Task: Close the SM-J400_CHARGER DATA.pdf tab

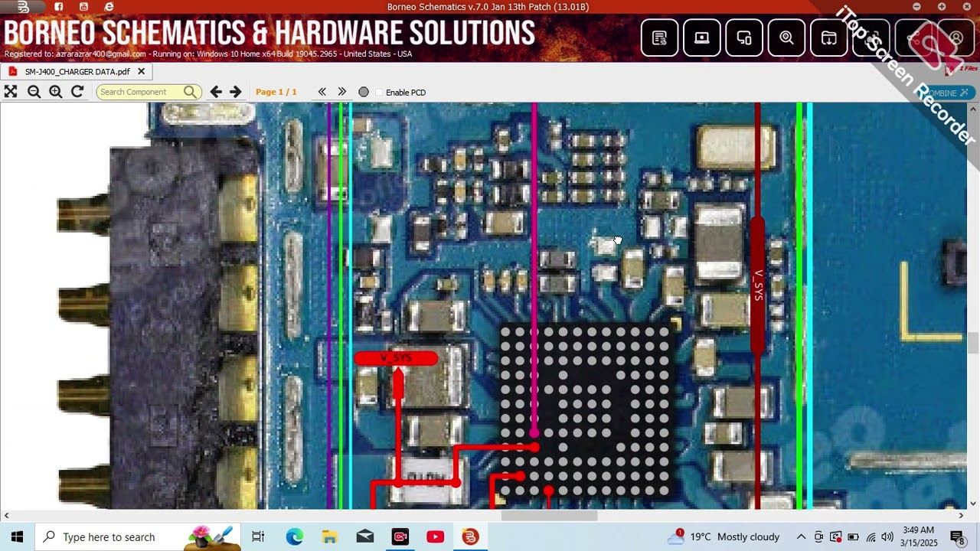Action: (x=141, y=71)
